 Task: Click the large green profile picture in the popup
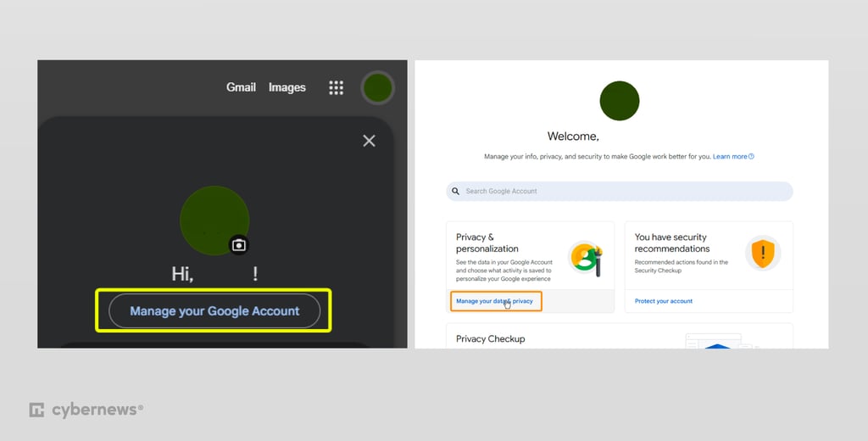214,220
